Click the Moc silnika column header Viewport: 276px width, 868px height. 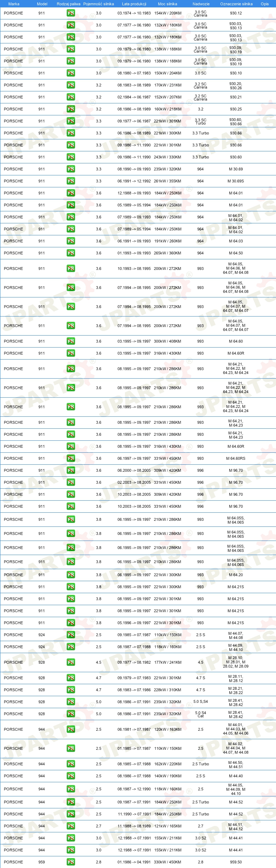[168, 4]
